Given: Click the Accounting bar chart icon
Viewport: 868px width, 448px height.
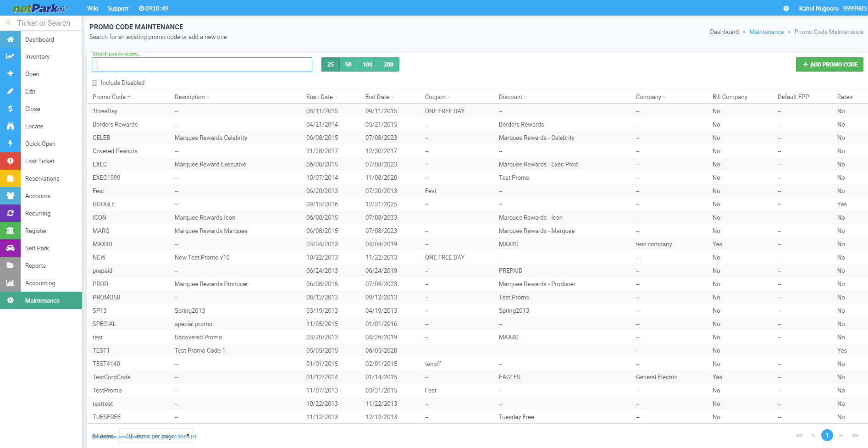Looking at the screenshot, I should [10, 283].
